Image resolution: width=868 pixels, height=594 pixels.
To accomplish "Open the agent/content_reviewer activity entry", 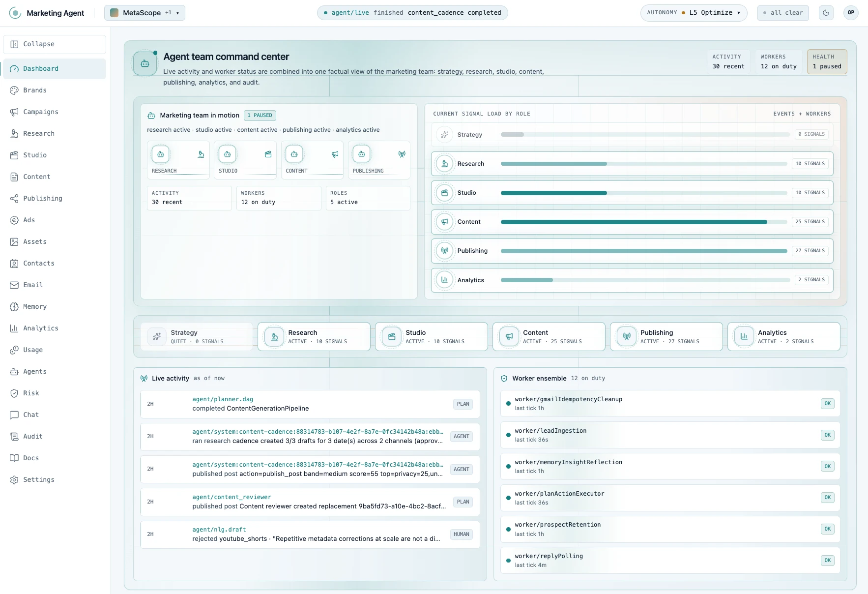I will tap(310, 502).
